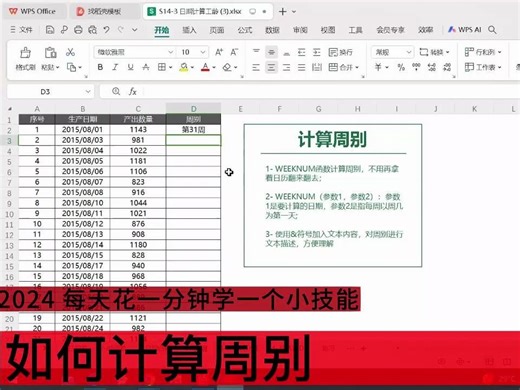Click the Wrap Text button
The height and width of the screenshot is (390, 520).
click(x=340, y=52)
